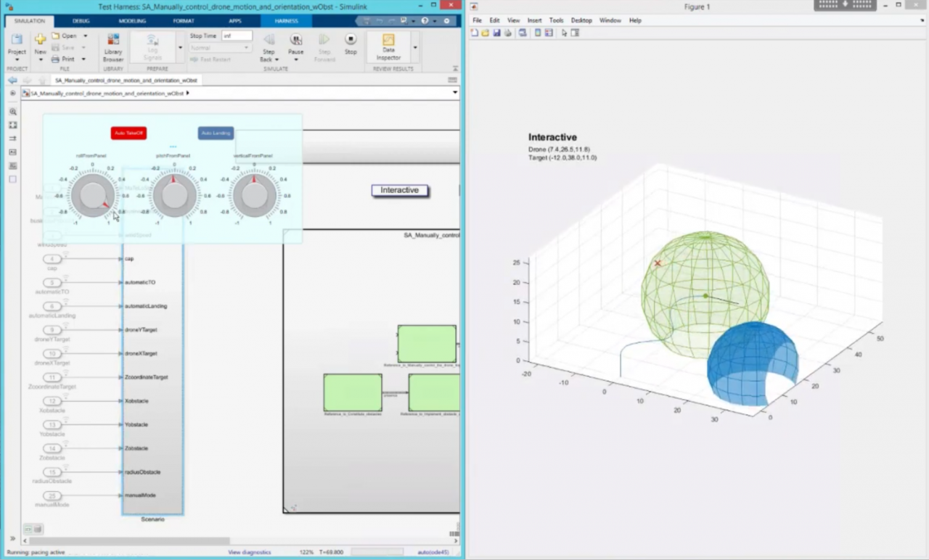The height and width of the screenshot is (560, 929).
Task: Expand the Project dropdown arrow
Action: click(16, 59)
